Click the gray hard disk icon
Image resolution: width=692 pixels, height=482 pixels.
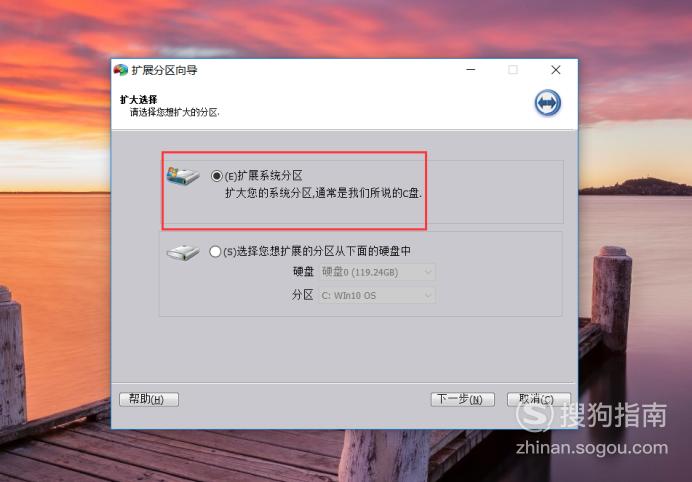point(183,252)
